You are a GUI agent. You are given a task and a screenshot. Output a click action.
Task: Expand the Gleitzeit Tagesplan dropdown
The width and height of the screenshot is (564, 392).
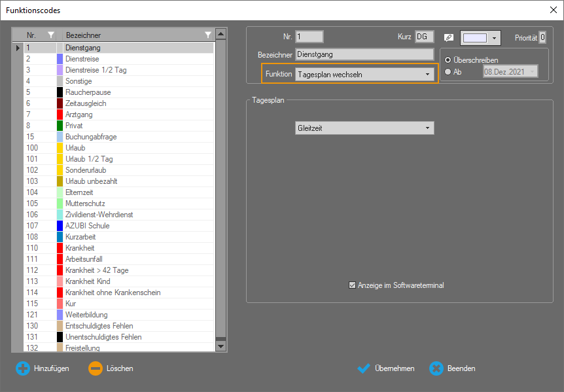pos(364,128)
